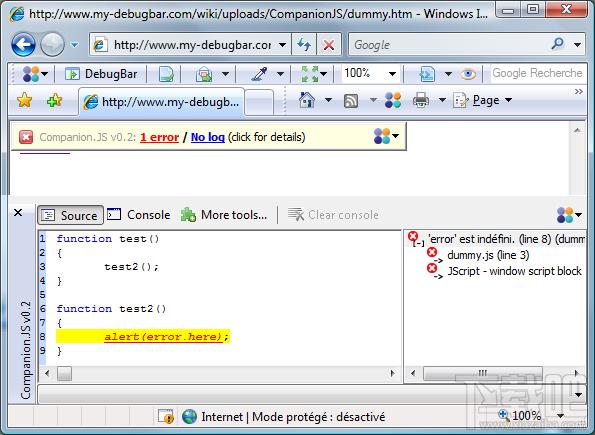
Task: Click the Print icon
Action: pos(420,100)
